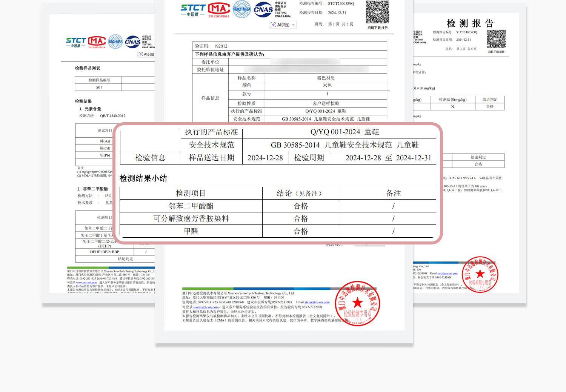Click the CNAS logo on left report page
The width and height of the screenshot is (566, 392).
pyautogui.click(x=132, y=42)
